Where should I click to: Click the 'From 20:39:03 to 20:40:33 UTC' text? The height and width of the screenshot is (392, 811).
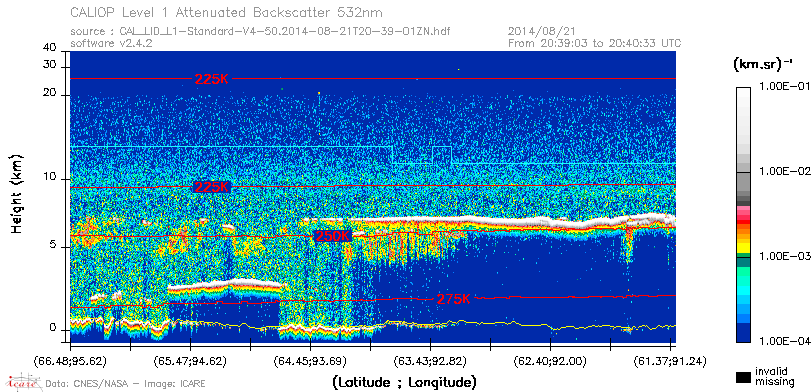(595, 43)
